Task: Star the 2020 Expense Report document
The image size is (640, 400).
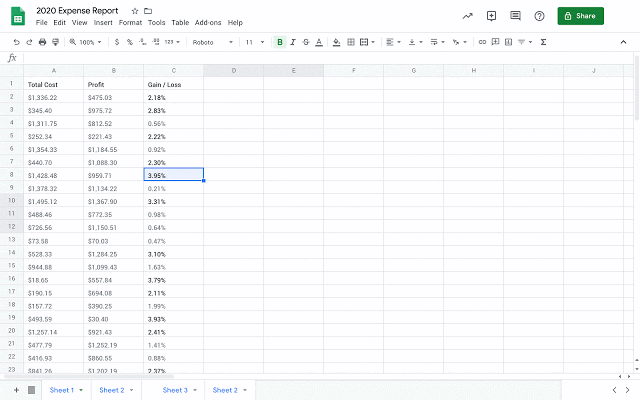Action: click(x=135, y=11)
